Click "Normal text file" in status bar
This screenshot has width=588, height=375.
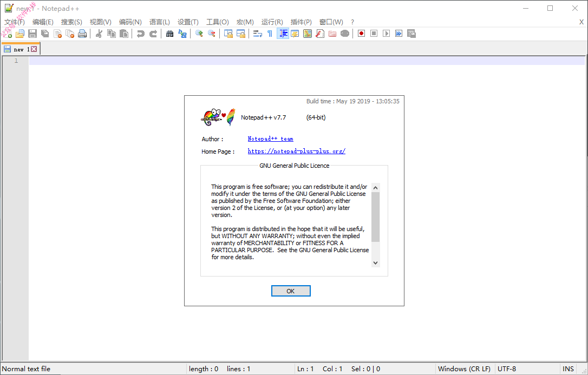[x=26, y=369]
